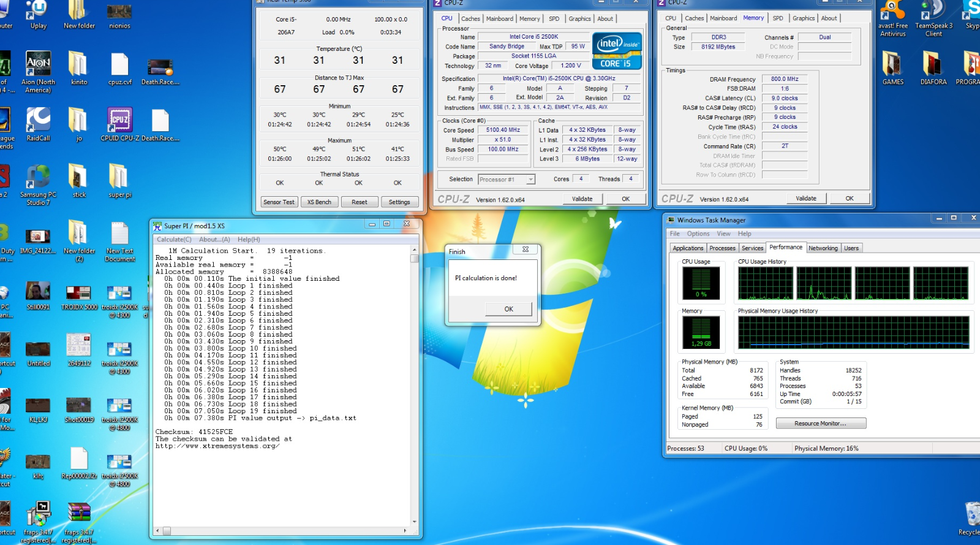Open the Still0091 image file
The width and height of the screenshot is (980, 545).
[x=38, y=295]
